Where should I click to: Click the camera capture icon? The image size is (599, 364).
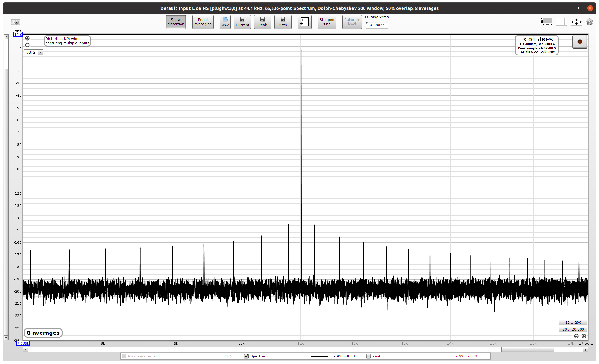click(x=15, y=22)
